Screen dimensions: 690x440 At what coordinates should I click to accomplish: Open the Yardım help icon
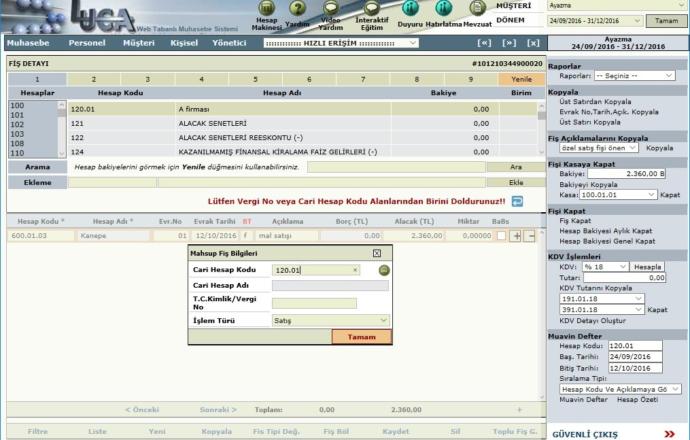297,8
